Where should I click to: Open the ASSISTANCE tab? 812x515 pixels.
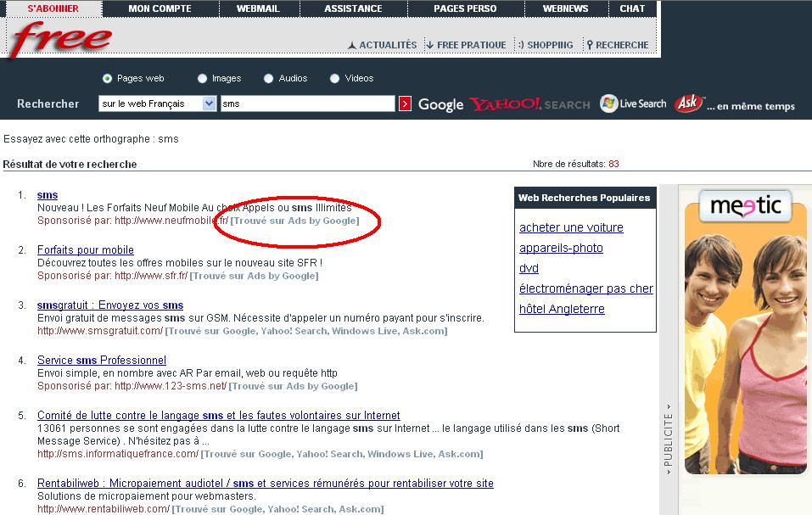click(353, 8)
